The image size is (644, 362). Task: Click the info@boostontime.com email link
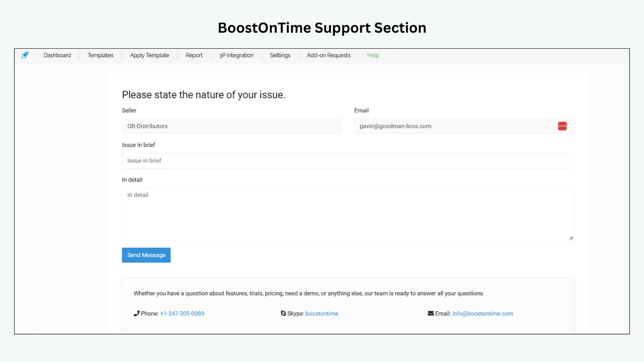coord(483,313)
